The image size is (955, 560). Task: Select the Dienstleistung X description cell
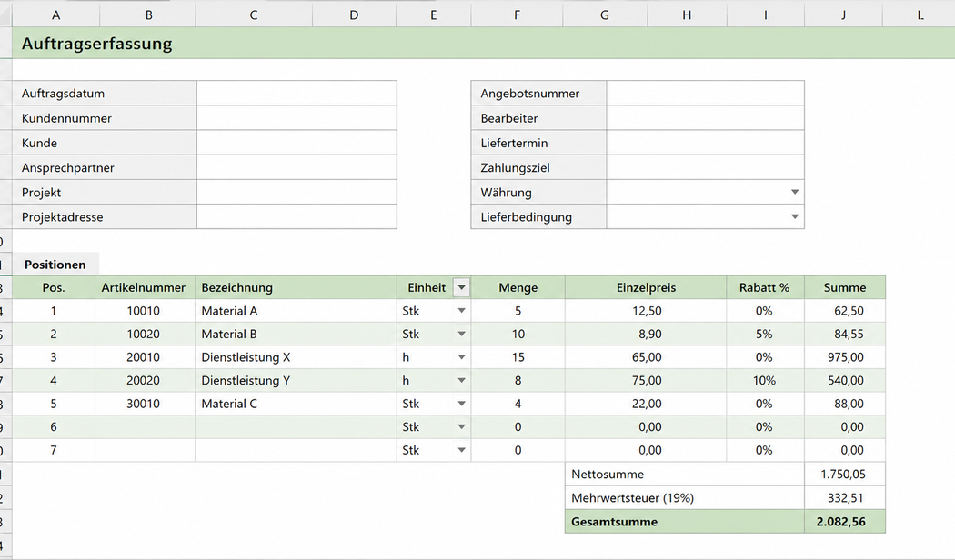(x=296, y=357)
